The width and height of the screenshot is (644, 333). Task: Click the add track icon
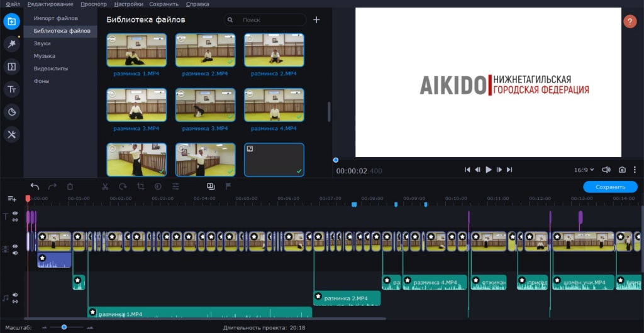point(12,199)
